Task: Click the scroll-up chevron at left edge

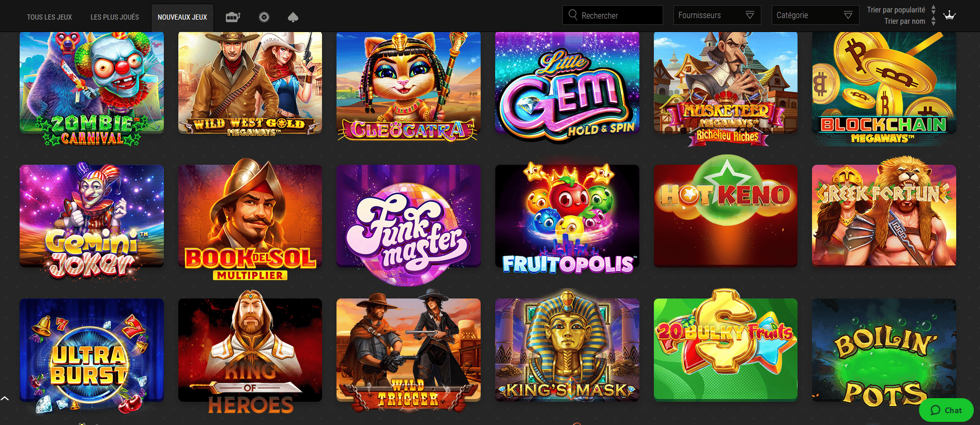Action: pos(5,398)
